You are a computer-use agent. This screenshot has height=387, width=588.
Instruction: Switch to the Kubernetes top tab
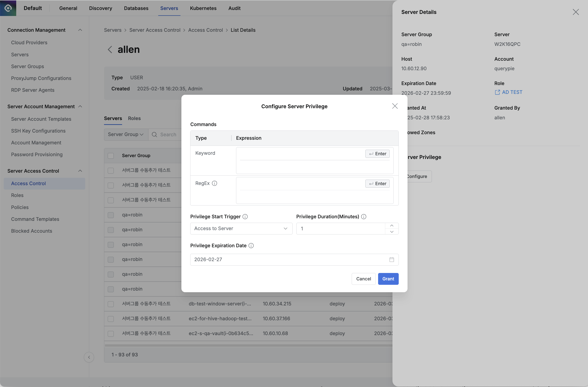tap(203, 8)
